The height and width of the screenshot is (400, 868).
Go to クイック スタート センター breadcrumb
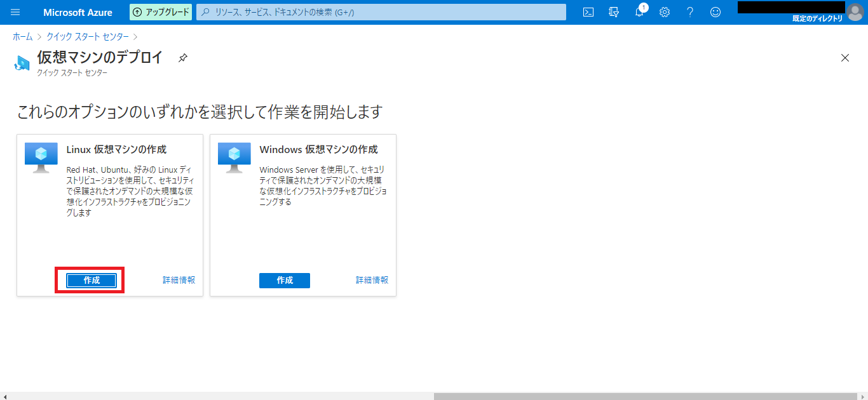point(88,37)
